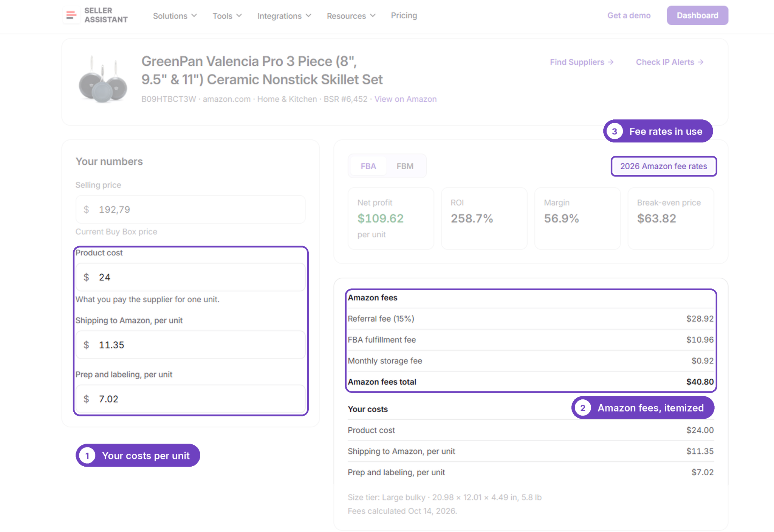Click the Margin 56.9% value
Image resolution: width=774 pixels, height=532 pixels.
point(561,218)
